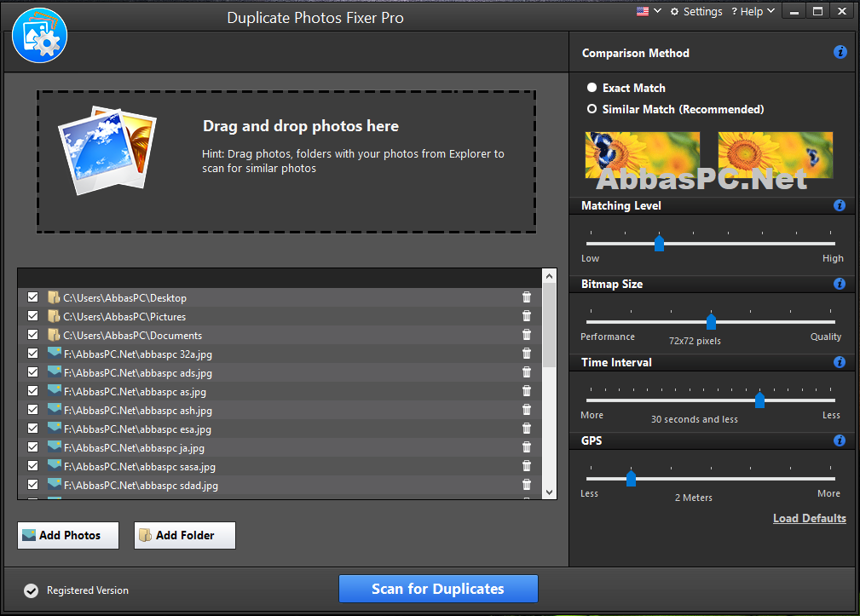Click the Settings gear icon
This screenshot has height=616, width=860.
pyautogui.click(x=674, y=12)
